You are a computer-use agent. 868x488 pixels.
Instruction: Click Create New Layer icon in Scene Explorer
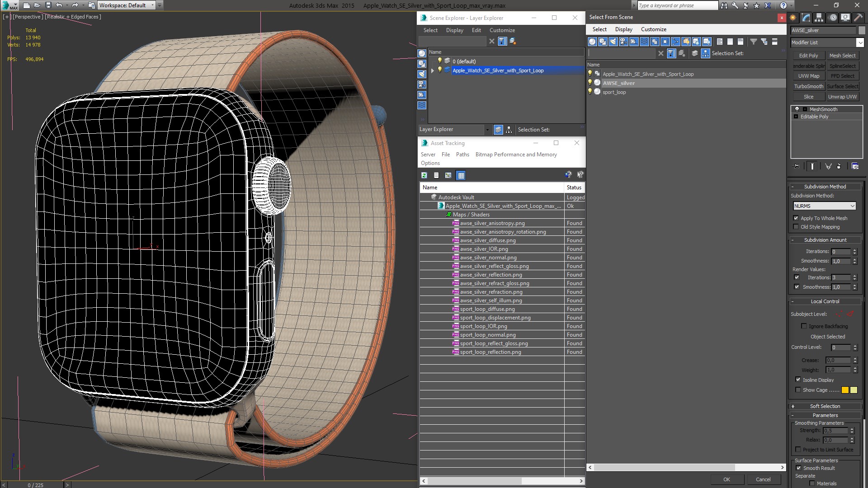pyautogui.click(x=513, y=41)
